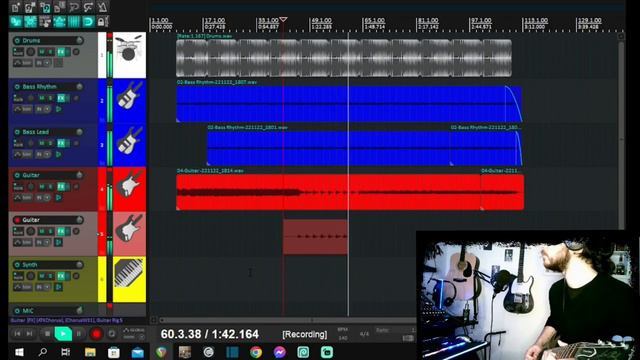Click the metronome toolbar icon
The height and width of the screenshot is (360, 640).
point(103,7)
